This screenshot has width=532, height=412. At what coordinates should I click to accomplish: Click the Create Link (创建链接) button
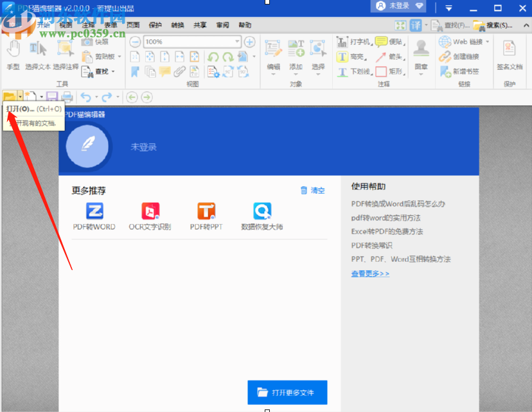pos(459,56)
